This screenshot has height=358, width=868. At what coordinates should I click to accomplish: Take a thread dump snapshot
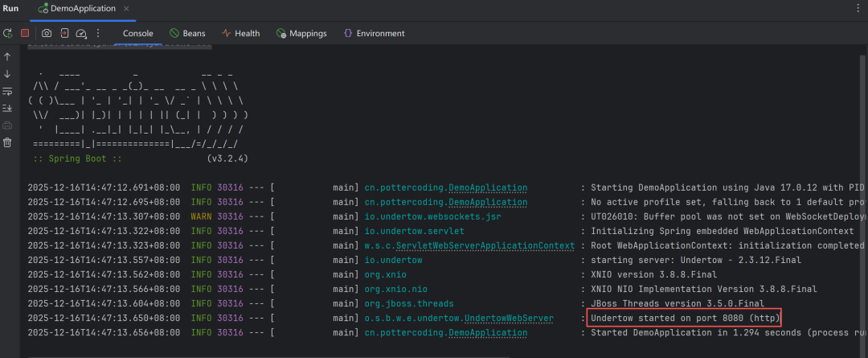[x=47, y=33]
